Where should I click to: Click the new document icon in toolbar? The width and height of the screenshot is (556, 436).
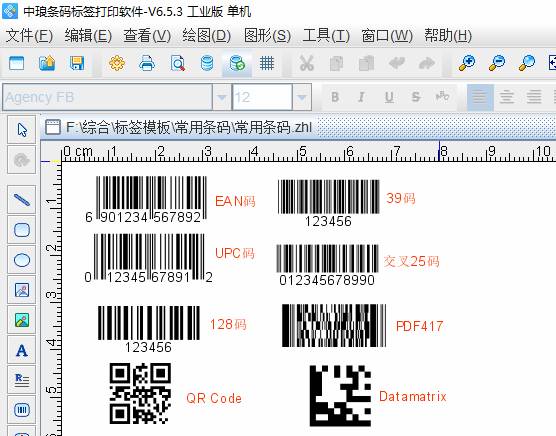pos(16,63)
